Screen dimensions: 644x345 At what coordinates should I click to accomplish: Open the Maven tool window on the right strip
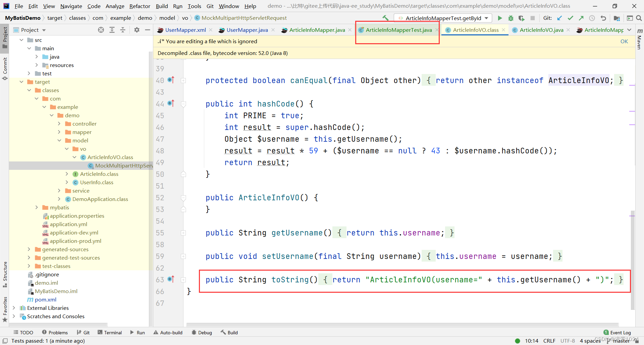click(639, 39)
